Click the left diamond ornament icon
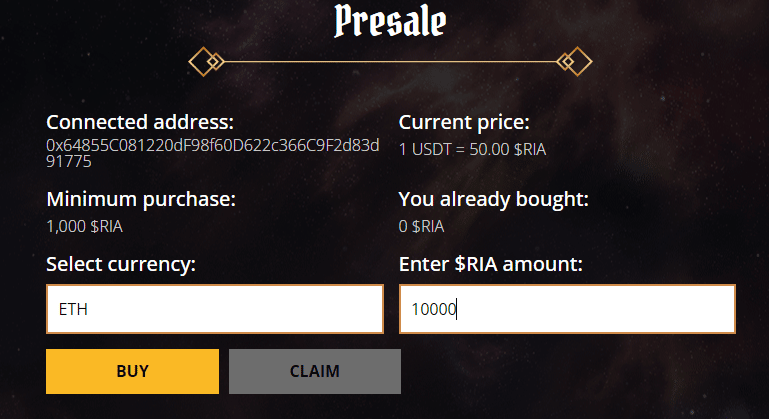The height and width of the screenshot is (419, 769). pos(206,62)
